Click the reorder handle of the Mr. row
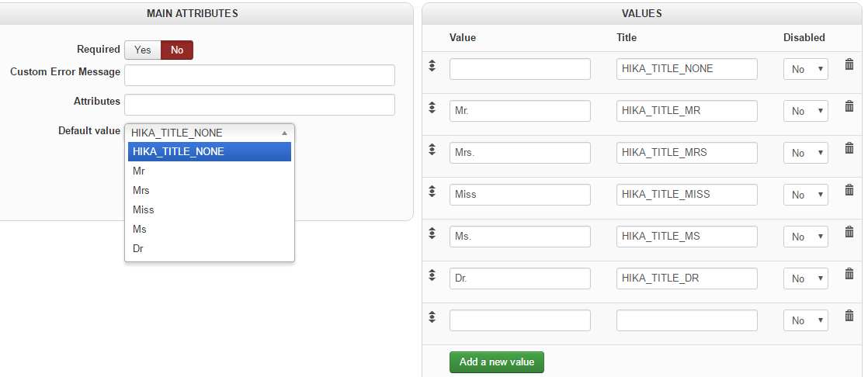Screen dimensions: 868x377 coord(432,108)
